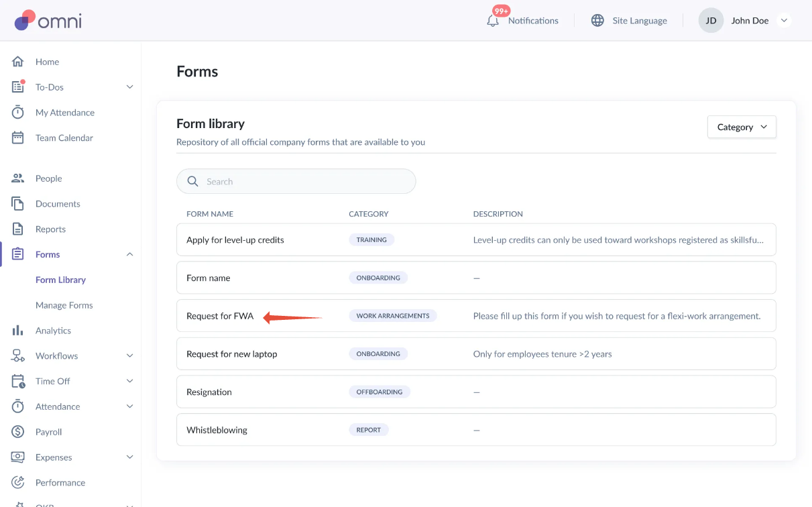This screenshot has height=507, width=812.
Task: Expand the Workflows submenu chevron
Action: click(130, 355)
